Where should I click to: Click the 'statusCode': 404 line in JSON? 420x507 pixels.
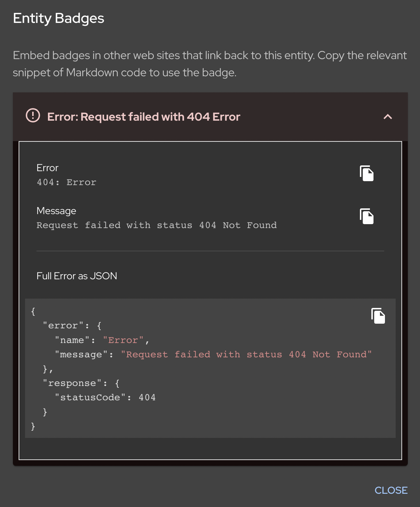point(106,397)
